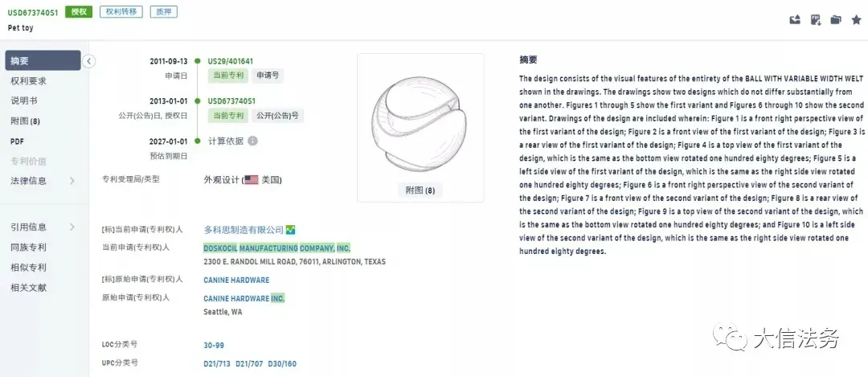Click the 附图 (8) button under drawing

click(420, 191)
